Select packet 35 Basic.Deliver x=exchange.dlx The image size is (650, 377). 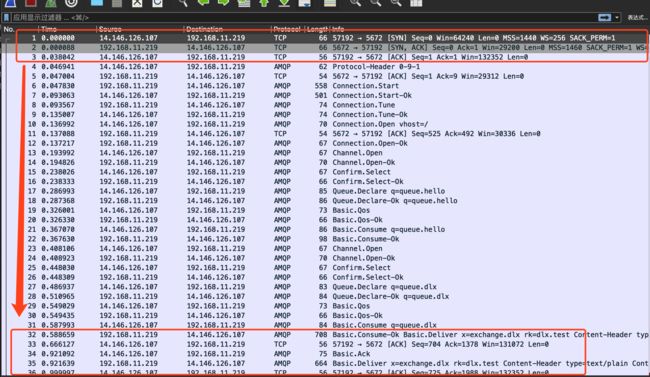tap(325, 363)
